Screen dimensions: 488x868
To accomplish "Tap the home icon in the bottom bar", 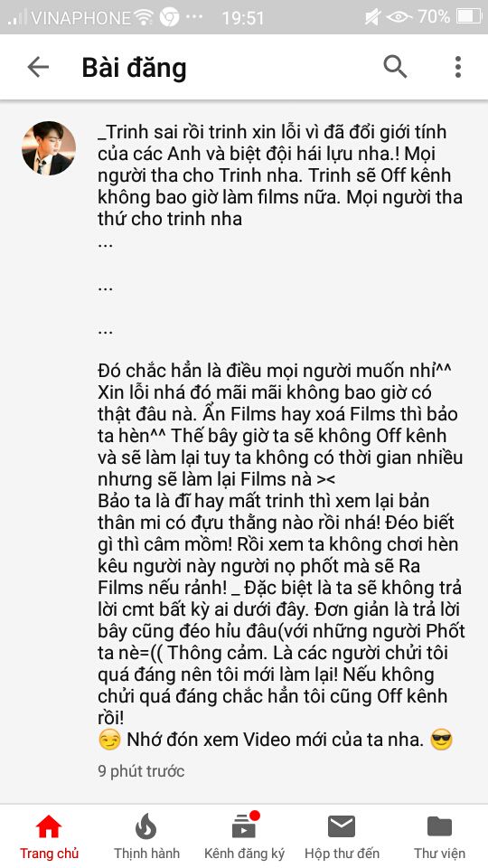I will coord(49,827).
